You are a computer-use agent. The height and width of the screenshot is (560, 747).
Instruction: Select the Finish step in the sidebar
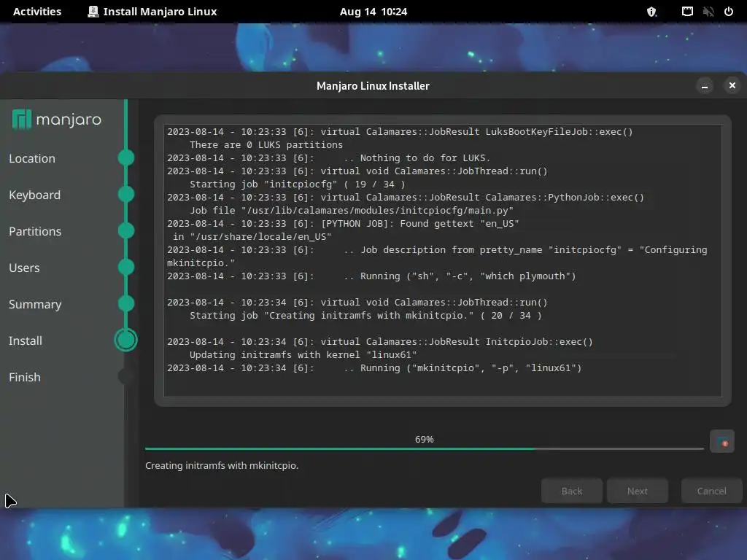point(25,377)
